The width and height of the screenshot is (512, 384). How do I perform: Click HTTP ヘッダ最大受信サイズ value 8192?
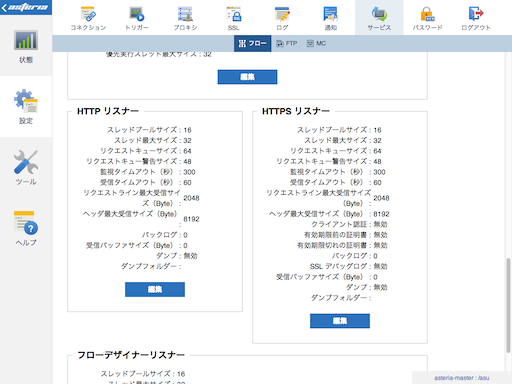(x=191, y=219)
